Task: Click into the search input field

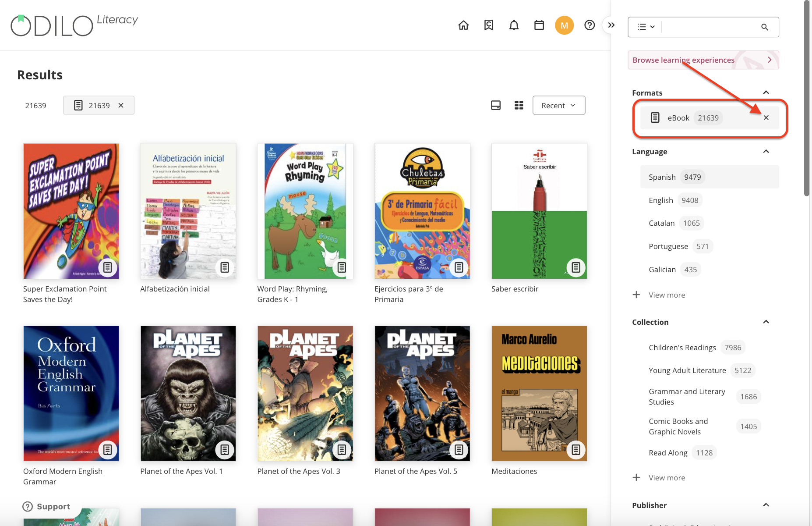Action: pyautogui.click(x=710, y=27)
